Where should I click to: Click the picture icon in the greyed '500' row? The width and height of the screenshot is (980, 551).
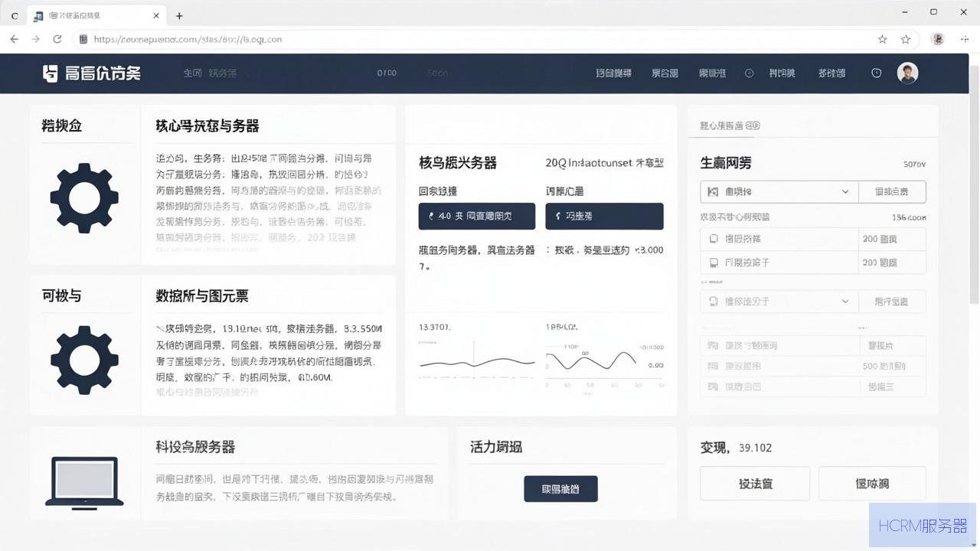(x=713, y=367)
